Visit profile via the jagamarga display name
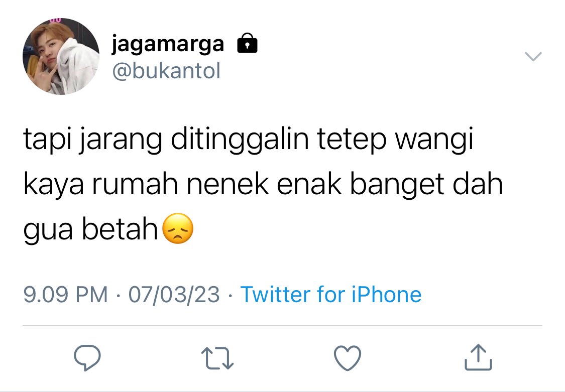565x392 pixels. tap(168, 44)
